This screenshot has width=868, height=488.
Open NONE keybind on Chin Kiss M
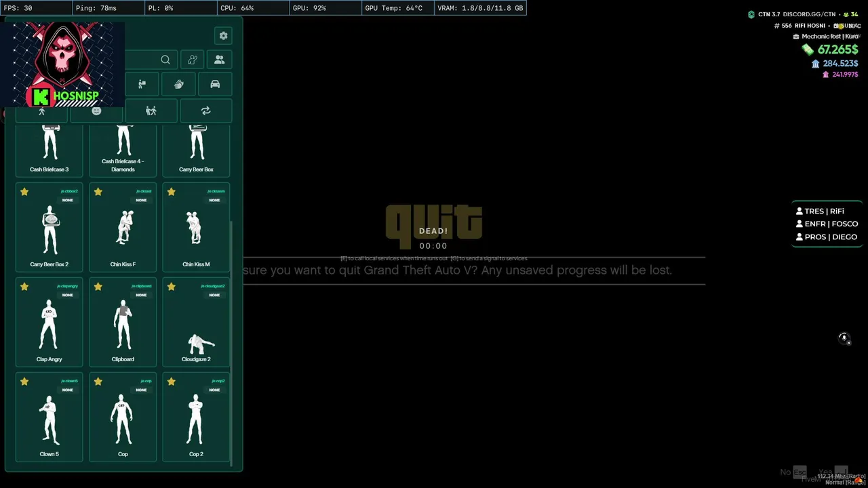coord(214,200)
